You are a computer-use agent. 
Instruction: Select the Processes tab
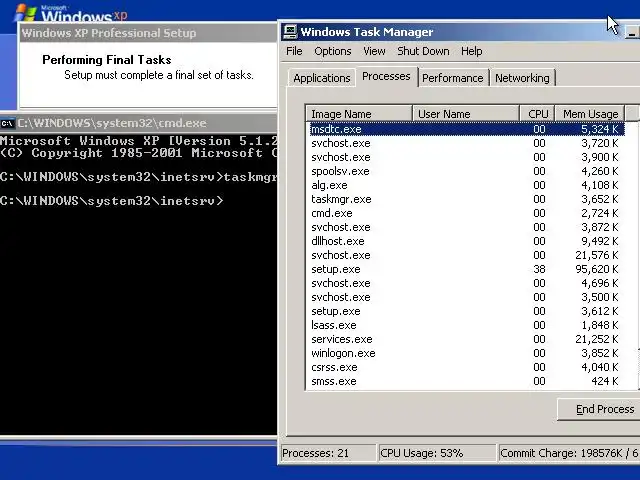coord(386,76)
